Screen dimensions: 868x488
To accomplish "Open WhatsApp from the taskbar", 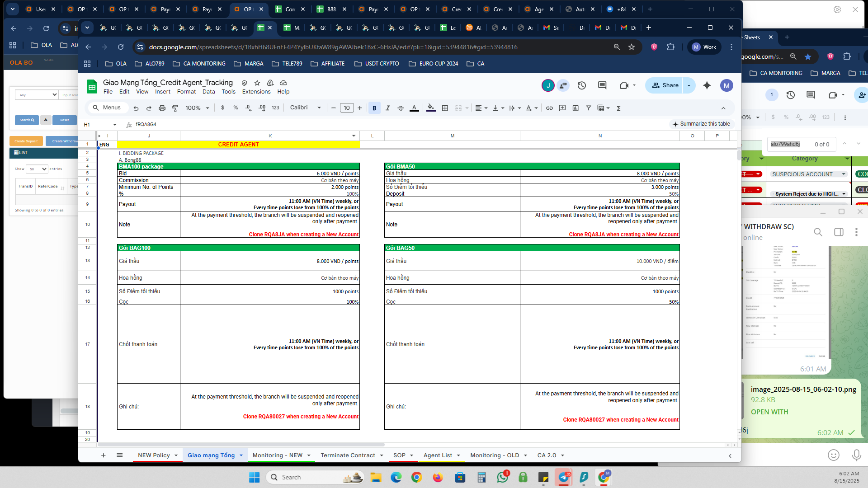I will coord(503,477).
